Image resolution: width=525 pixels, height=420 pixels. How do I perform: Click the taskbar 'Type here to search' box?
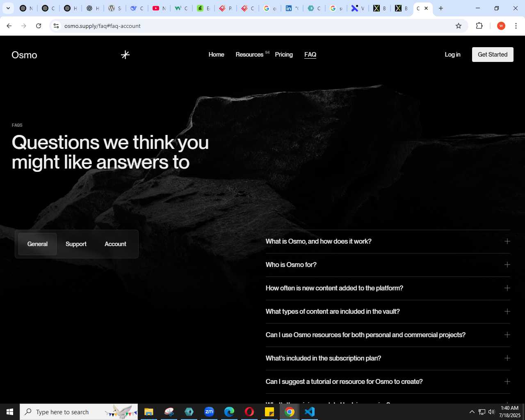(x=79, y=412)
